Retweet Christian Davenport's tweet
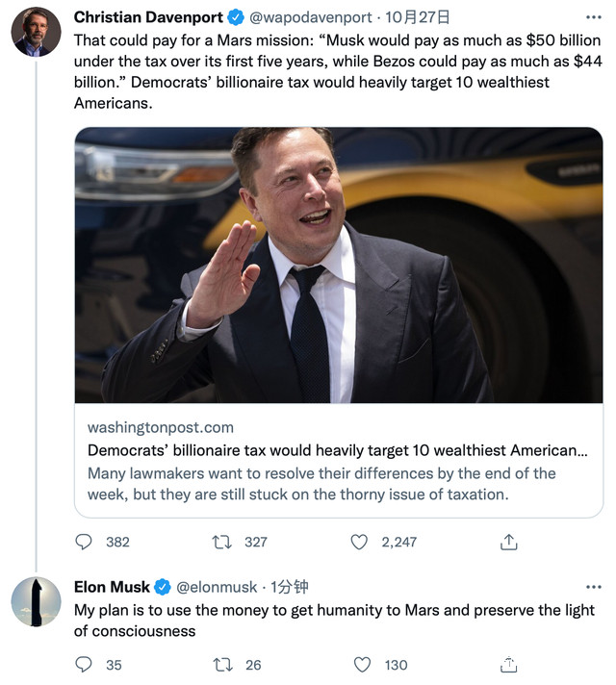The width and height of the screenshot is (616, 685). [223, 542]
